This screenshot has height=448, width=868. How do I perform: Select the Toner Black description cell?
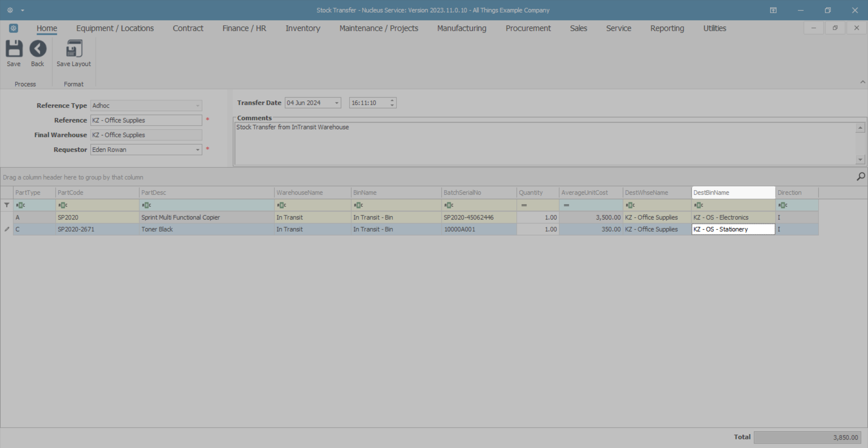coord(207,229)
